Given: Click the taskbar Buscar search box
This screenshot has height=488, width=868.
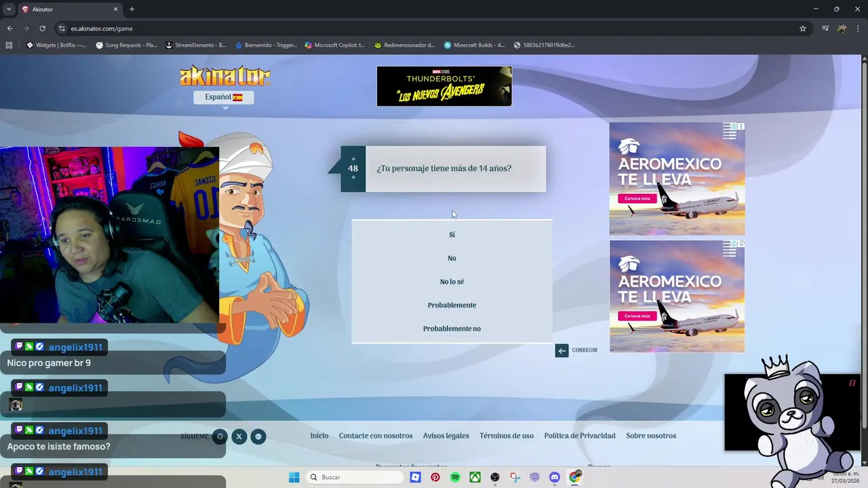Looking at the screenshot, I should pos(355,477).
